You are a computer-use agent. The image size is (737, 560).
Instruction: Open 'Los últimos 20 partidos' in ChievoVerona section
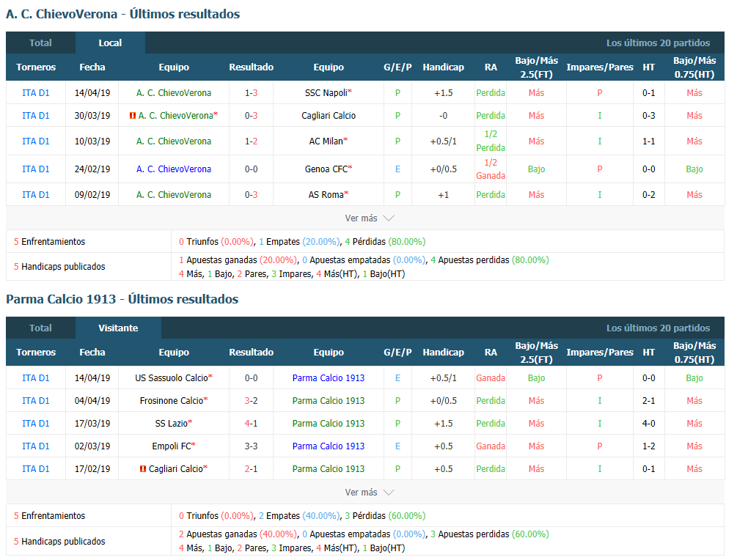pos(658,43)
